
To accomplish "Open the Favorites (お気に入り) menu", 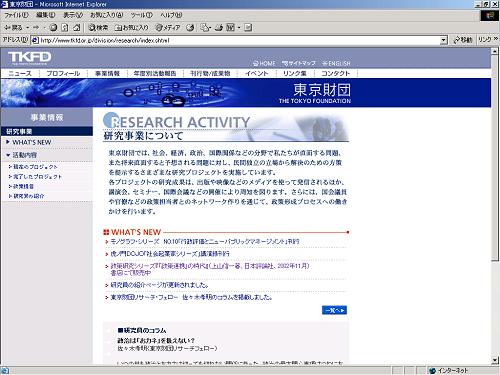I will click(x=107, y=15).
